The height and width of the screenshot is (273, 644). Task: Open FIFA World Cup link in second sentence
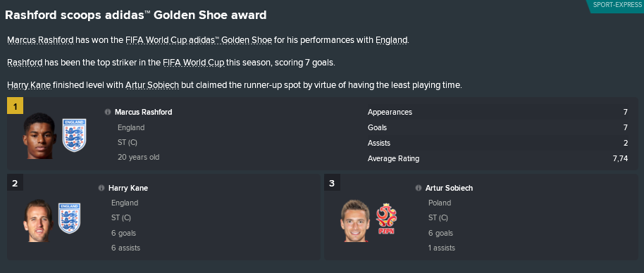pyautogui.click(x=194, y=63)
